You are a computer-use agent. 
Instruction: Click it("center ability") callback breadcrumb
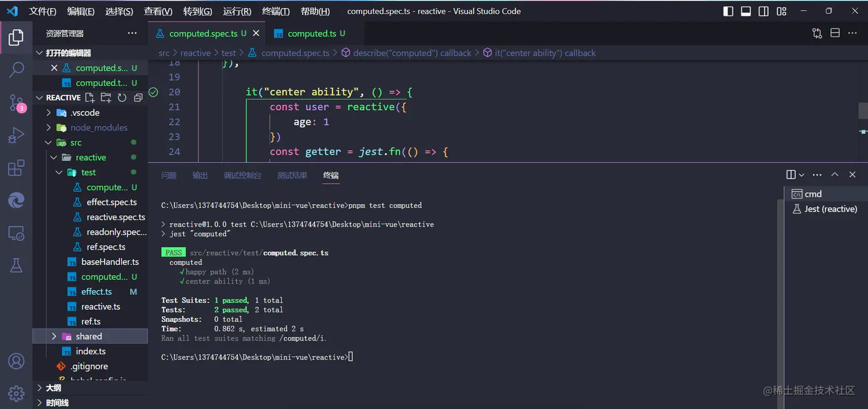coord(545,53)
